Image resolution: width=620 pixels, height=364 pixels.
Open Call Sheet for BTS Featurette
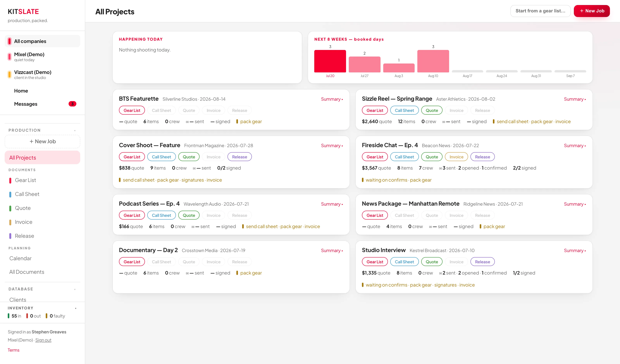161,110
